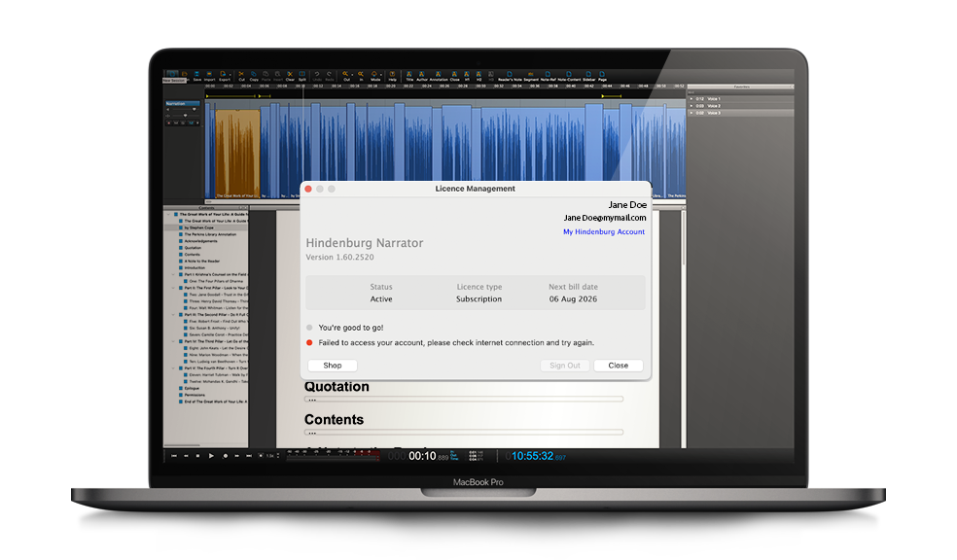This screenshot has width=957, height=560.
Task: Click the orange audio clip in the timeline
Action: (237, 151)
